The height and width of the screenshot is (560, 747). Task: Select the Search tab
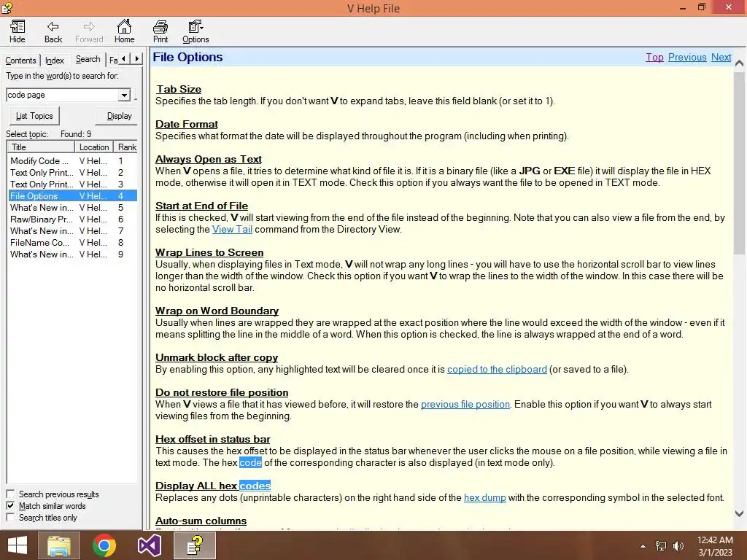[x=88, y=59]
